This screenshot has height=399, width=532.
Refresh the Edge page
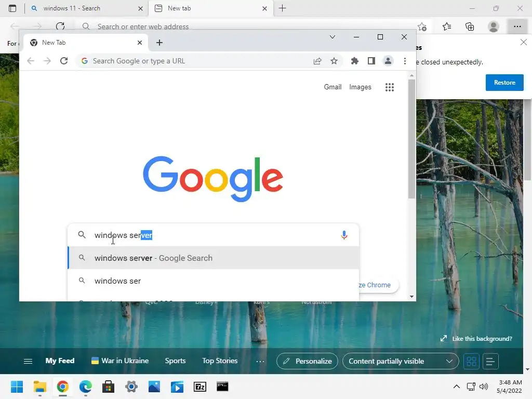(x=60, y=26)
